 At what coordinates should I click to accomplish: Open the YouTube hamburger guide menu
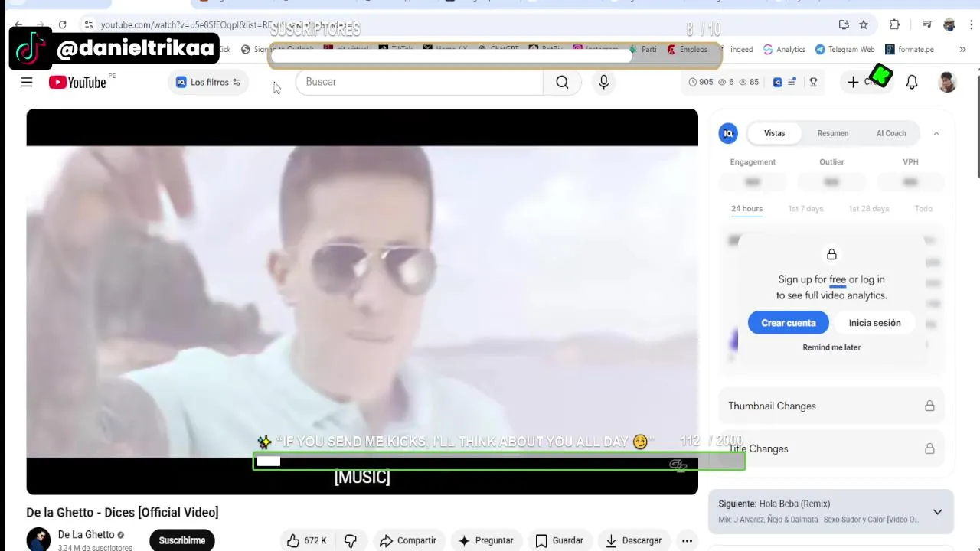click(27, 82)
